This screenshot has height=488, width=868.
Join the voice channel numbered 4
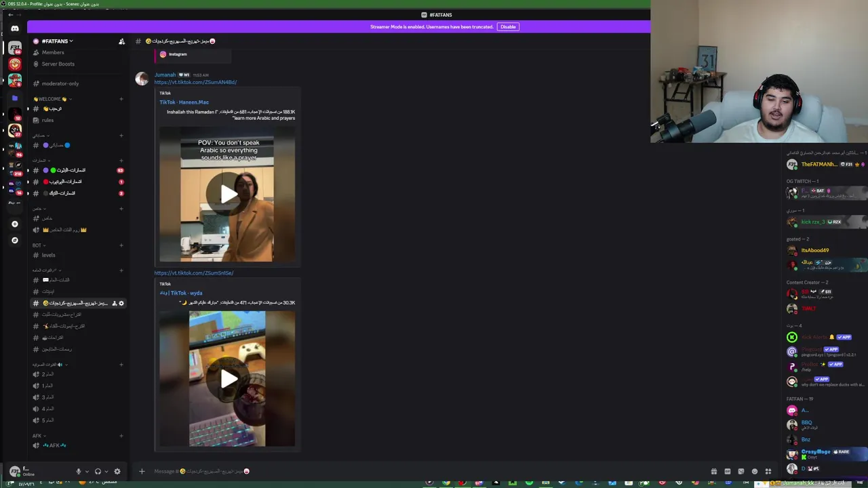click(x=78, y=409)
